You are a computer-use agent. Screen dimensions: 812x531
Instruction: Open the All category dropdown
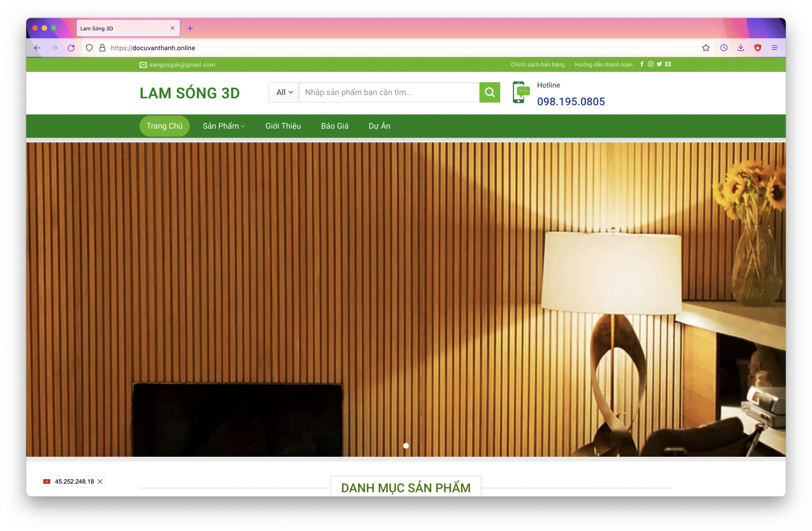(x=284, y=92)
